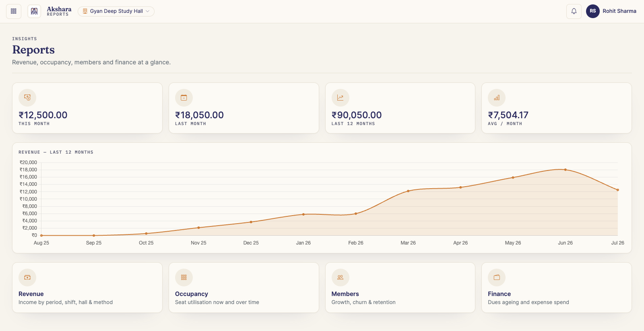Click the chevron beside Gyan Deep Study Hall
The height and width of the screenshot is (331, 644).
[x=148, y=11]
